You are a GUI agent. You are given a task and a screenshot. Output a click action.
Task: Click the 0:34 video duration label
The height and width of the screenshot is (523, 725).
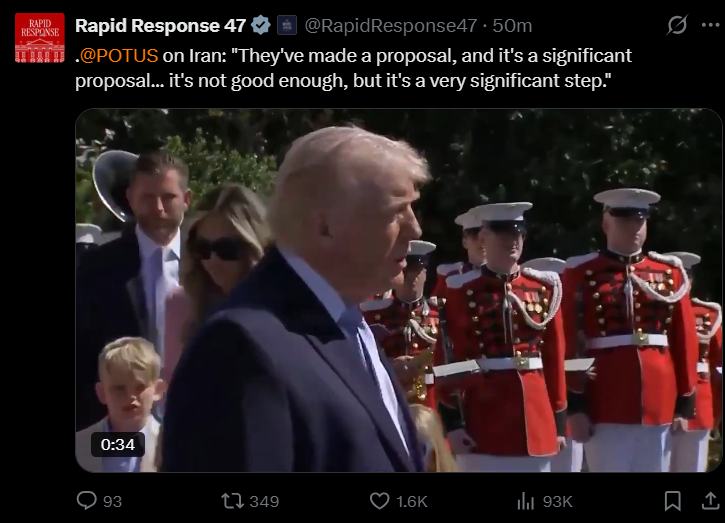(118, 444)
